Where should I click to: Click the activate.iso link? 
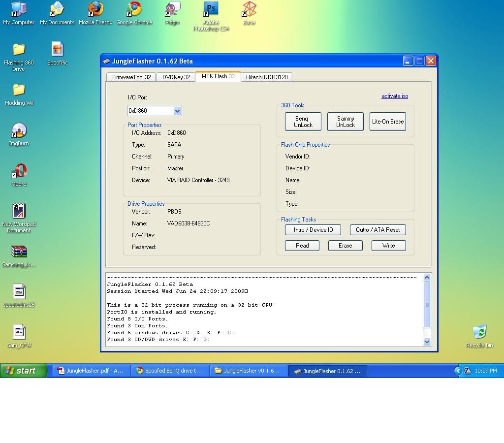[394, 96]
